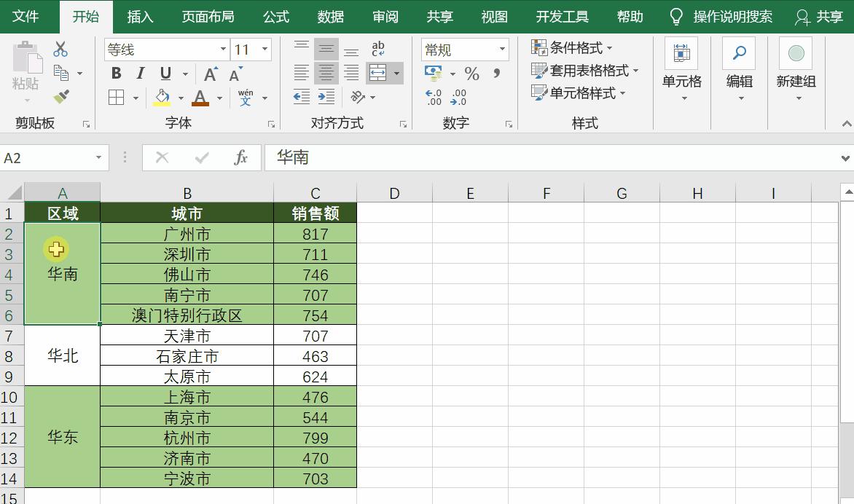Click the Copy icon

pos(60,73)
